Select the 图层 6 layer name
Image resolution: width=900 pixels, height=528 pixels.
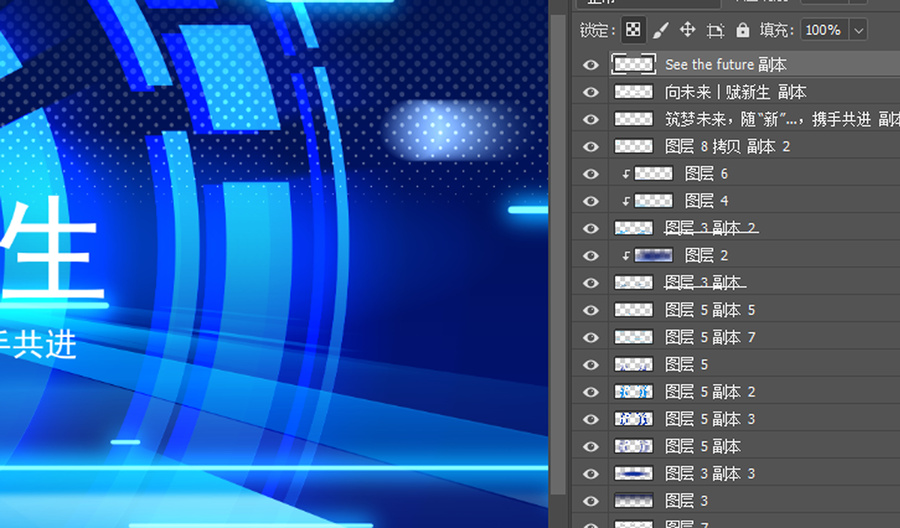[707, 173]
